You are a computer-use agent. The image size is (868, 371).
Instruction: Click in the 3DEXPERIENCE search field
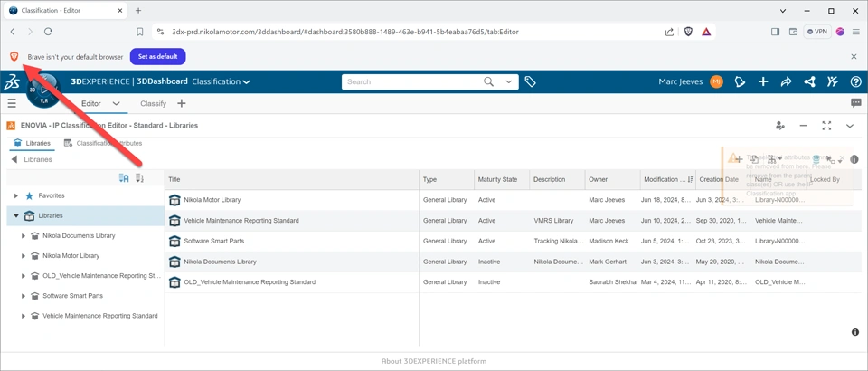[x=411, y=82]
